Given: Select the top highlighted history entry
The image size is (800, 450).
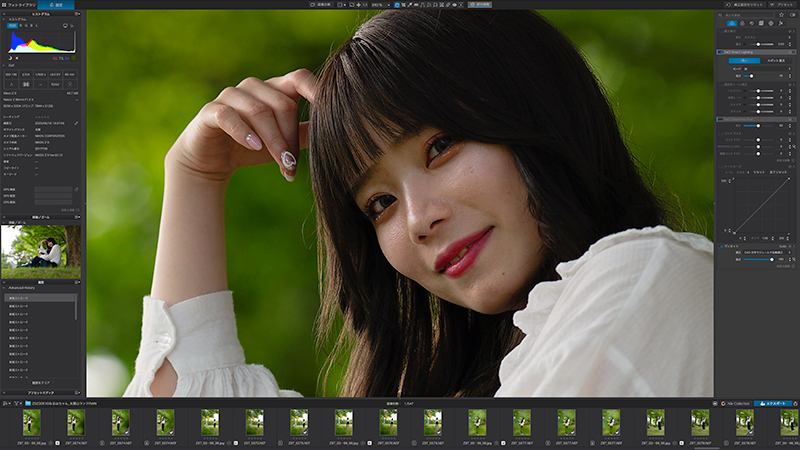Looking at the screenshot, I should (40, 298).
